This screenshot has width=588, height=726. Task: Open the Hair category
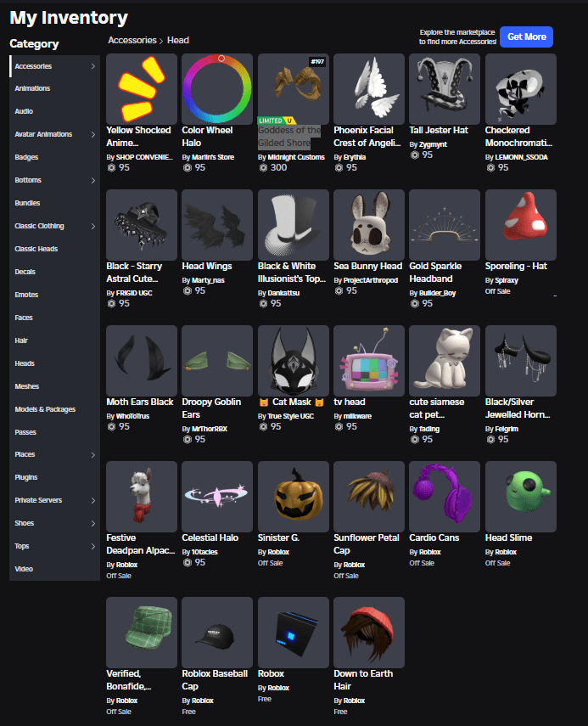coord(54,340)
